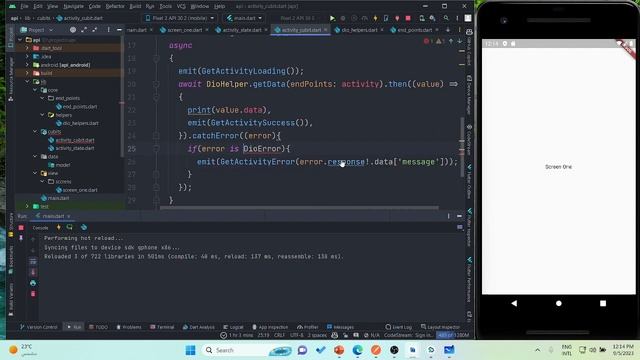640x360 pixels.
Task: Open the Terminal tool window
Action: pos(162,327)
